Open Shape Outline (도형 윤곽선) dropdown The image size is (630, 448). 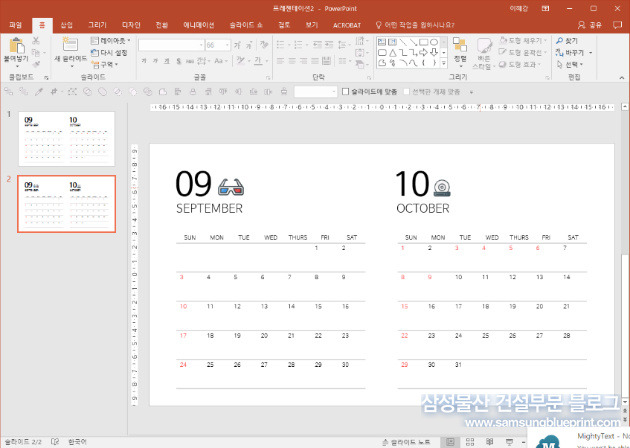point(523,53)
